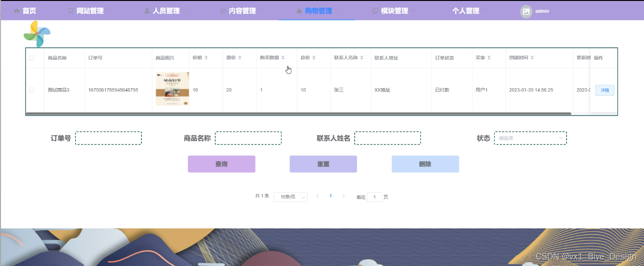Image resolution: width=644 pixels, height=266 pixels.
Task: Focus the 联系人姓名 input field
Action: pyautogui.click(x=388, y=138)
